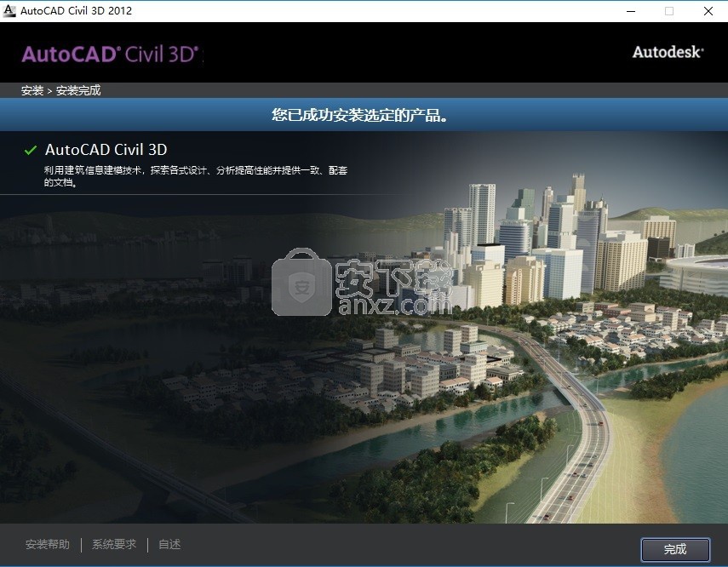The height and width of the screenshot is (567, 728).
Task: Click the green checkmark beside AutoCAD Civil 3D
Action: point(31,150)
